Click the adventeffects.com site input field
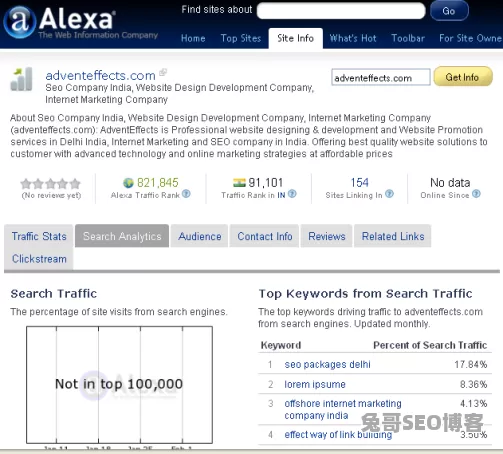The image size is (503, 454). [381, 77]
